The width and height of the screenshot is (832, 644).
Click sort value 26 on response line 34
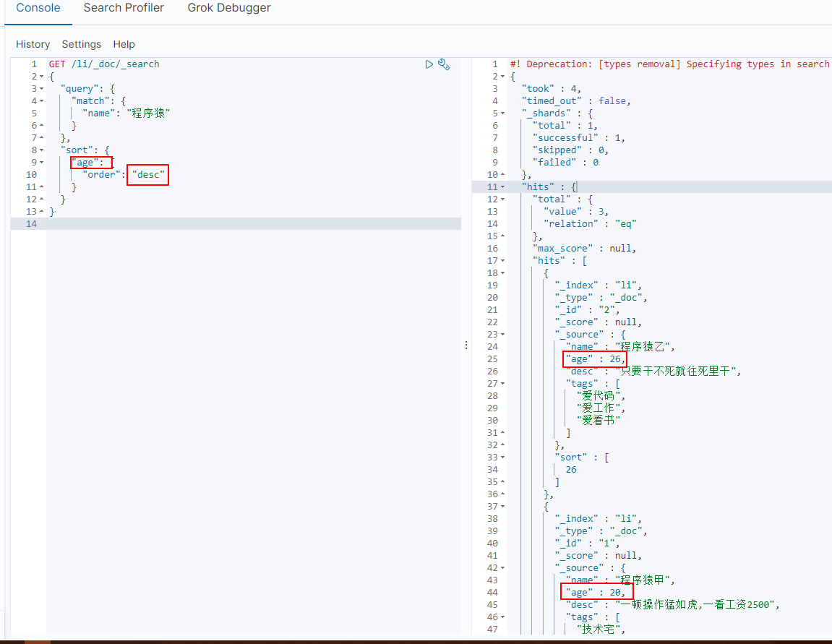[x=571, y=470]
